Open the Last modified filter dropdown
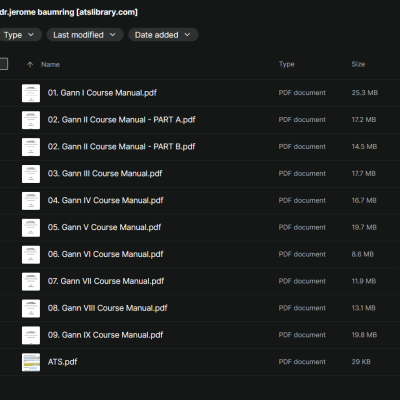Image resolution: width=400 pixels, height=400 pixels. (x=85, y=35)
